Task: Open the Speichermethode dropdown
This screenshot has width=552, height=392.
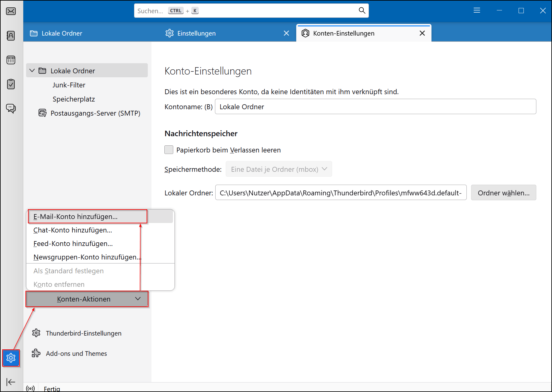Action: pyautogui.click(x=278, y=169)
